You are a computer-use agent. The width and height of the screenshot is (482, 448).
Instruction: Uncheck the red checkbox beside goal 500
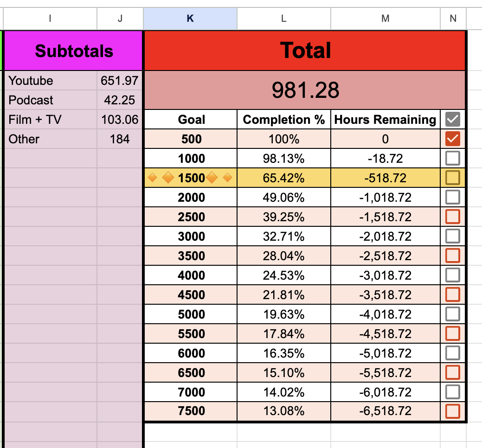click(452, 138)
